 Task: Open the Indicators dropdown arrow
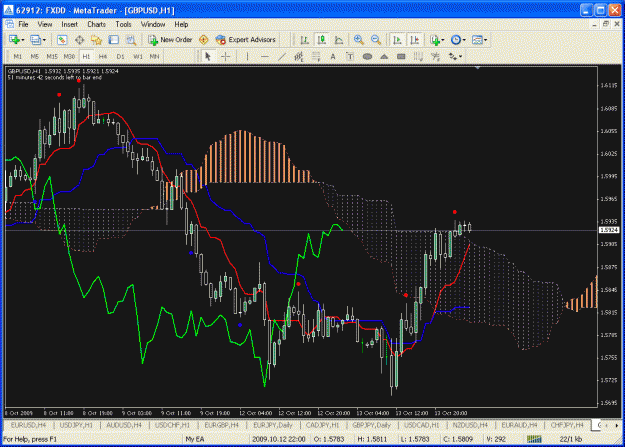(x=443, y=40)
